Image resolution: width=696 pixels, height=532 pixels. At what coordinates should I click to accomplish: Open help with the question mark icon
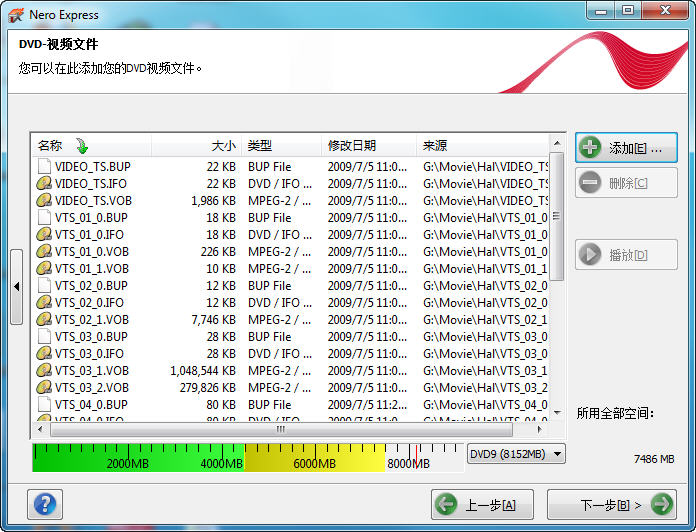tap(45, 504)
